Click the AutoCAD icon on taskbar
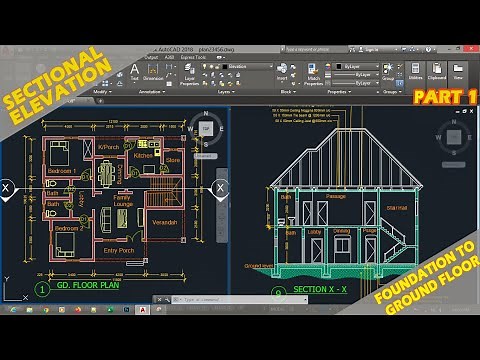The image size is (480, 360). (x=142, y=310)
